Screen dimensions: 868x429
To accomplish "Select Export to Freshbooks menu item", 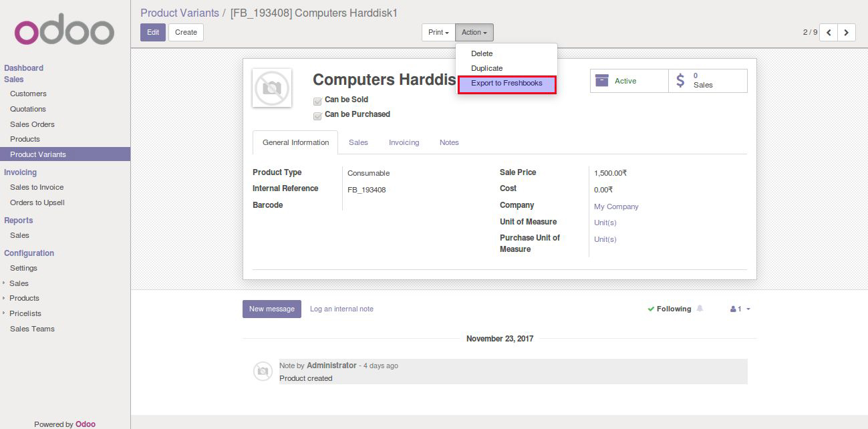I will (x=507, y=84).
